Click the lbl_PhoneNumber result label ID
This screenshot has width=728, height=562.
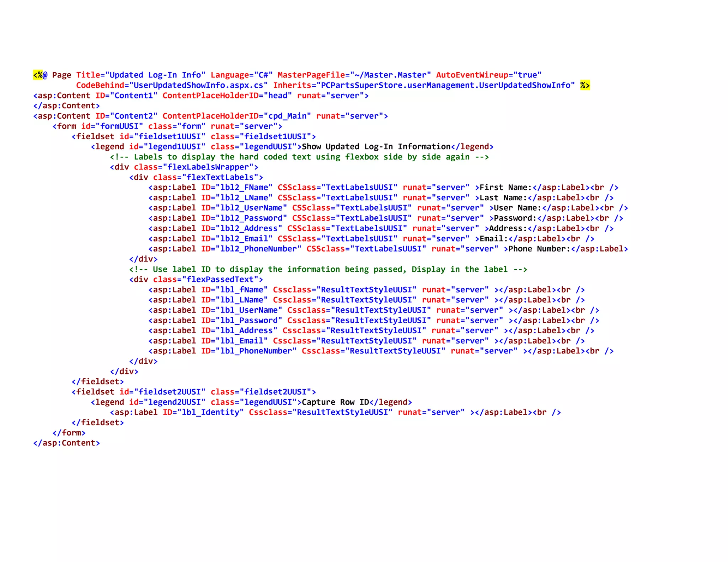pos(256,351)
